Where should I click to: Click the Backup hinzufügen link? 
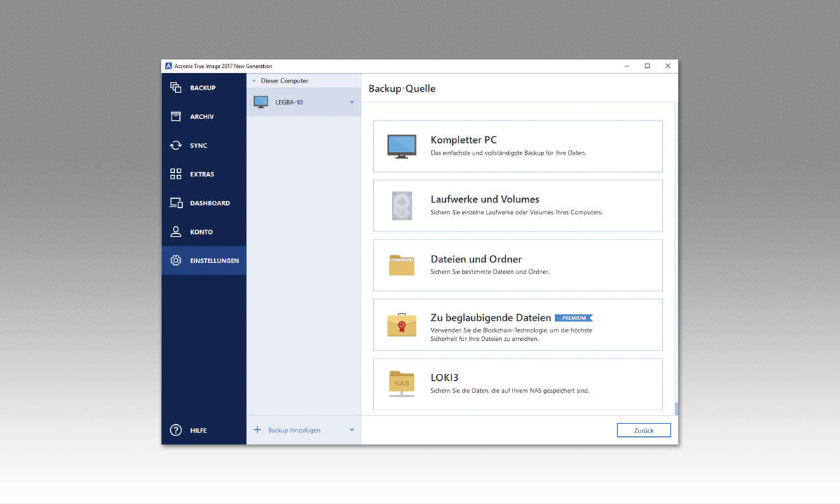coord(294,430)
